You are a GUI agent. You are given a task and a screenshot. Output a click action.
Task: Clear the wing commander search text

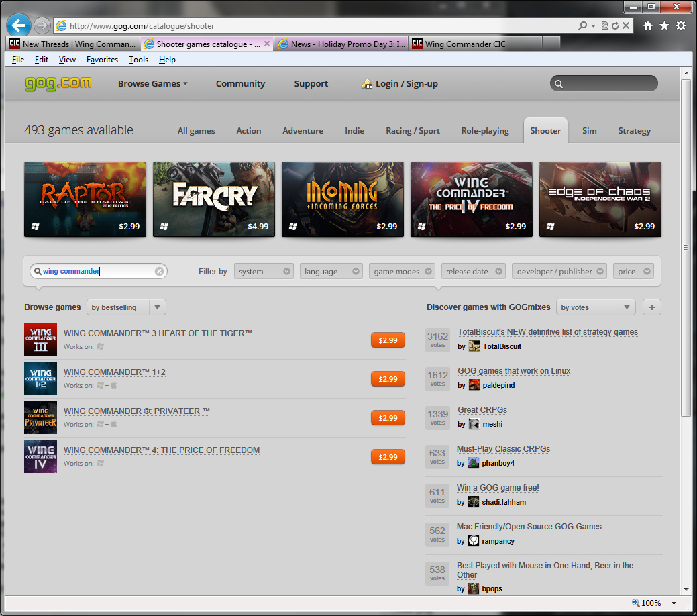coord(159,272)
